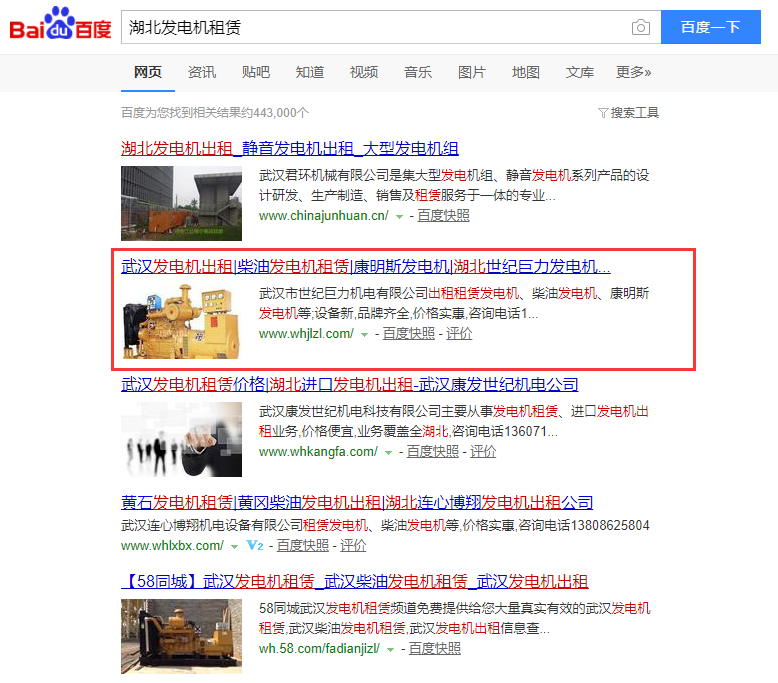The image size is (778, 683).
Task: Click inside the search input field
Action: pos(370,27)
